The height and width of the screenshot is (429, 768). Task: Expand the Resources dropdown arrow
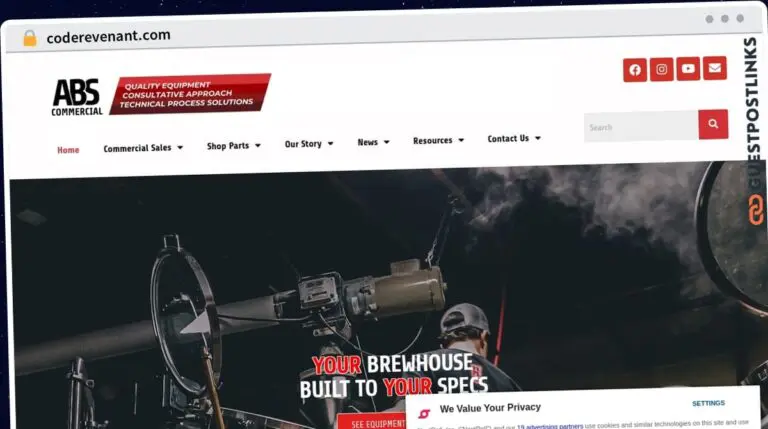point(461,140)
